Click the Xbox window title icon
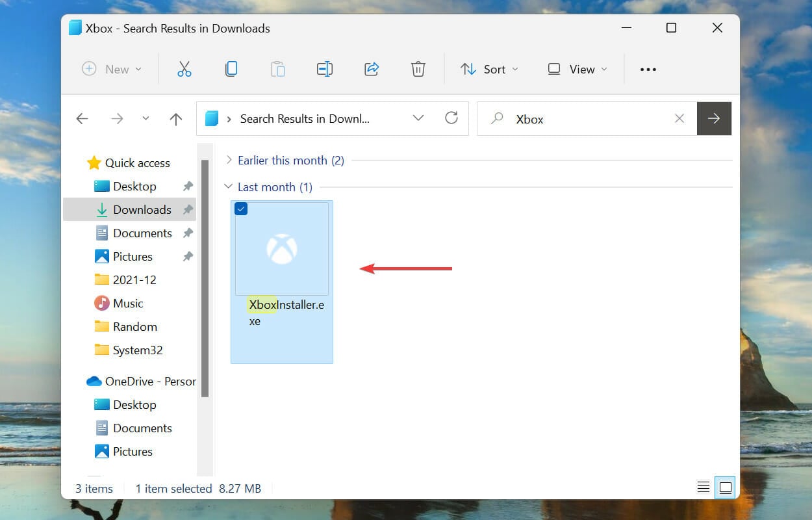812x520 pixels. point(75,28)
